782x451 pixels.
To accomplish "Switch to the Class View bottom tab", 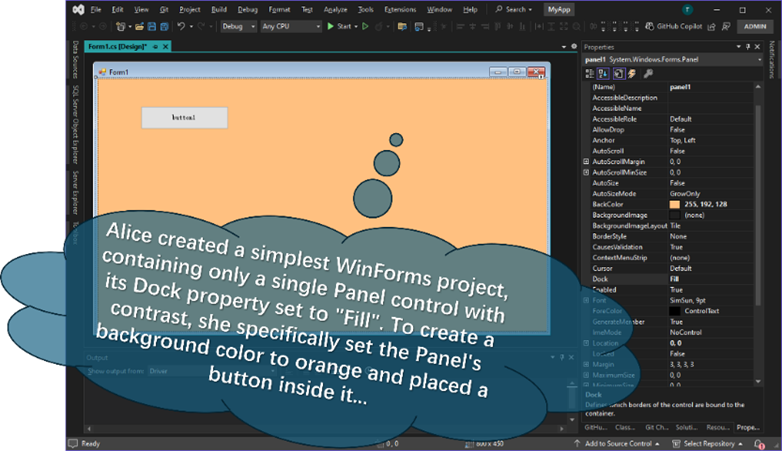I will (x=625, y=428).
